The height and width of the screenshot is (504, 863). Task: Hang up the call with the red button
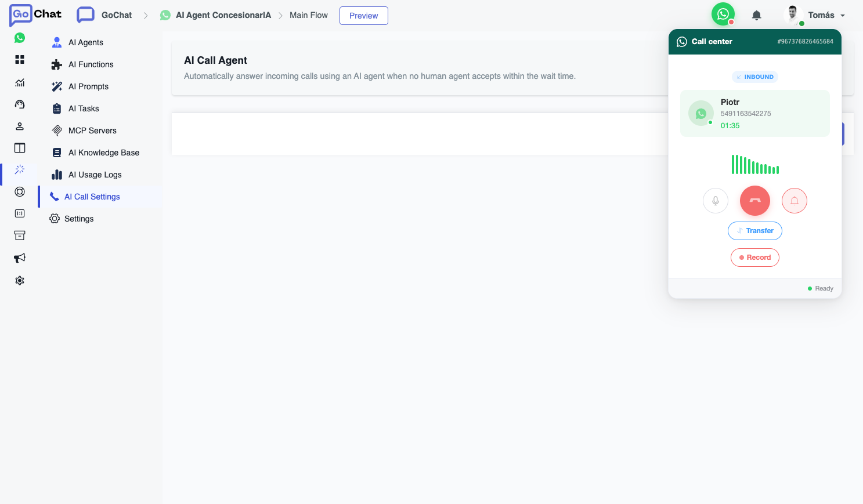[x=755, y=201]
